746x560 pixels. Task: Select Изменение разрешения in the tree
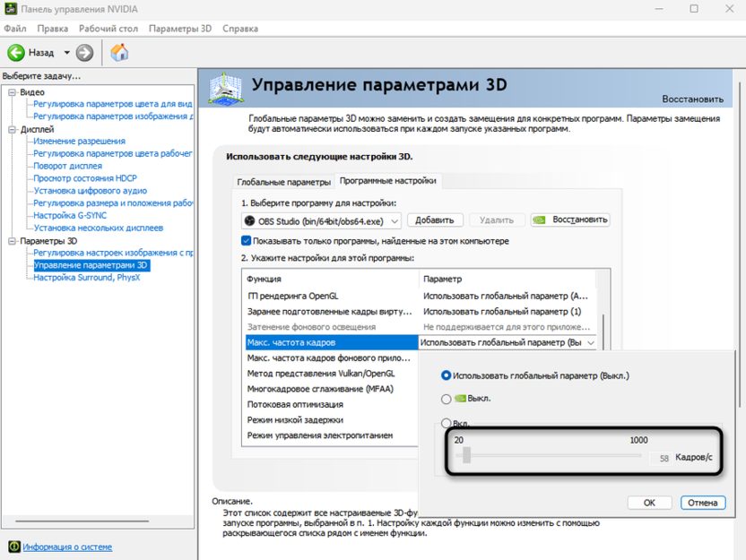(80, 142)
